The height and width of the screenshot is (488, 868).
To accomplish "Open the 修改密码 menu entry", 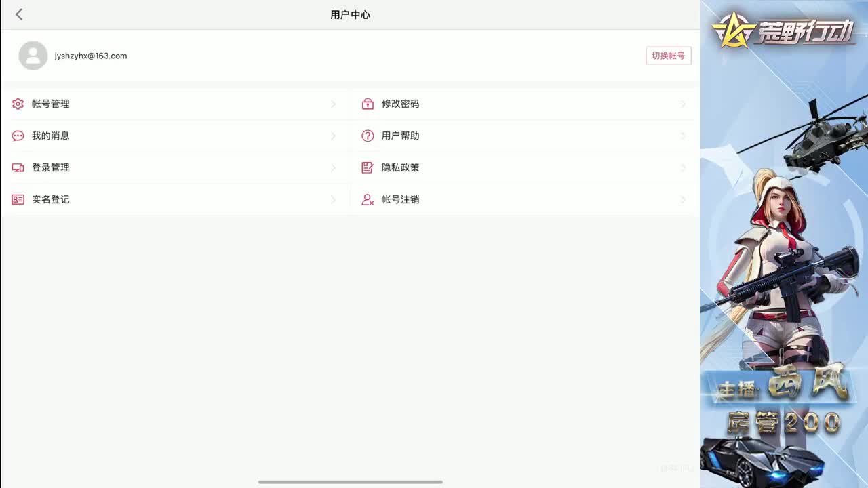I will coord(525,104).
